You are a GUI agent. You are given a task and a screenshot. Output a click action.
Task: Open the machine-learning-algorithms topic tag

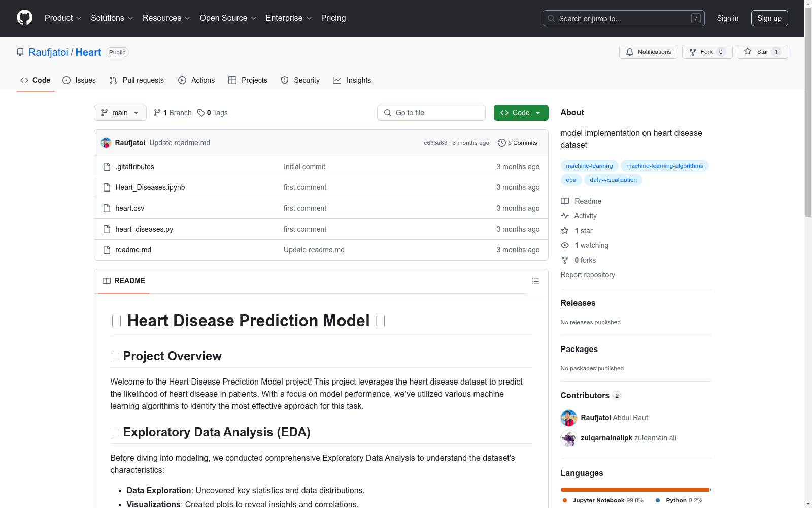coord(665,166)
